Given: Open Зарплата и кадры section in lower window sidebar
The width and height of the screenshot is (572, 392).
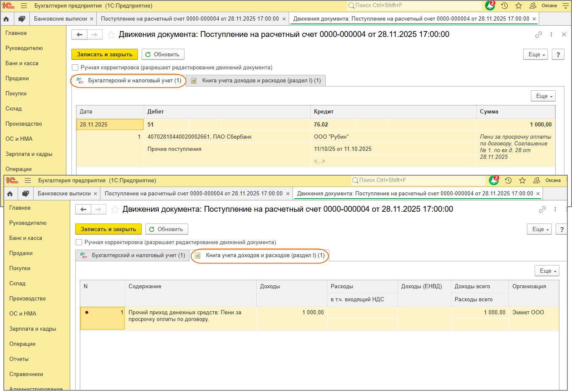Looking at the screenshot, I should [33, 329].
